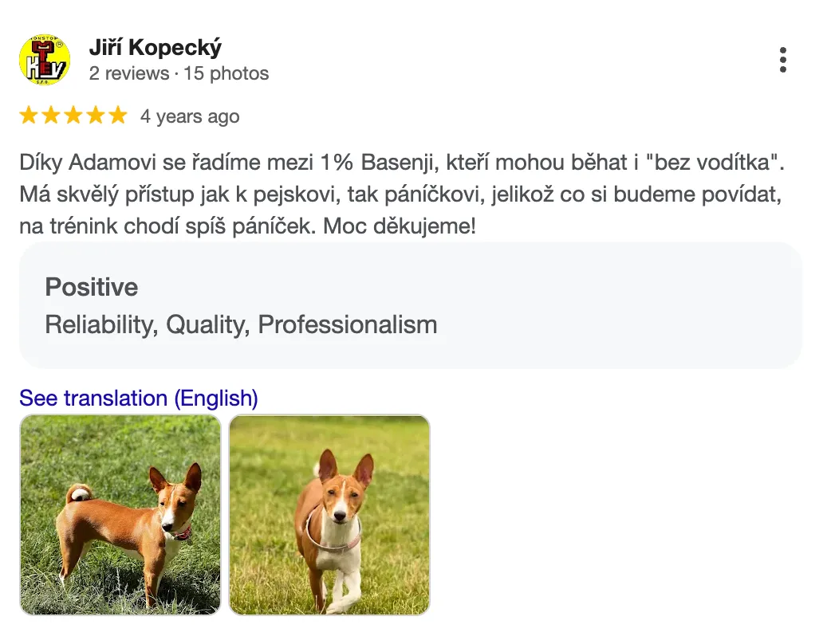Click the fifth gold rating star
Screen dimensions: 823x644
117,116
